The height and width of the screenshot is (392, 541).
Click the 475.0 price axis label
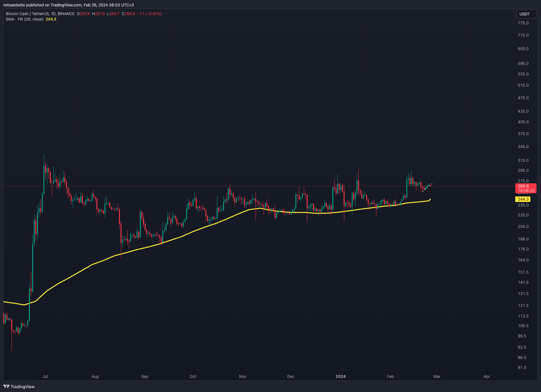(523, 98)
